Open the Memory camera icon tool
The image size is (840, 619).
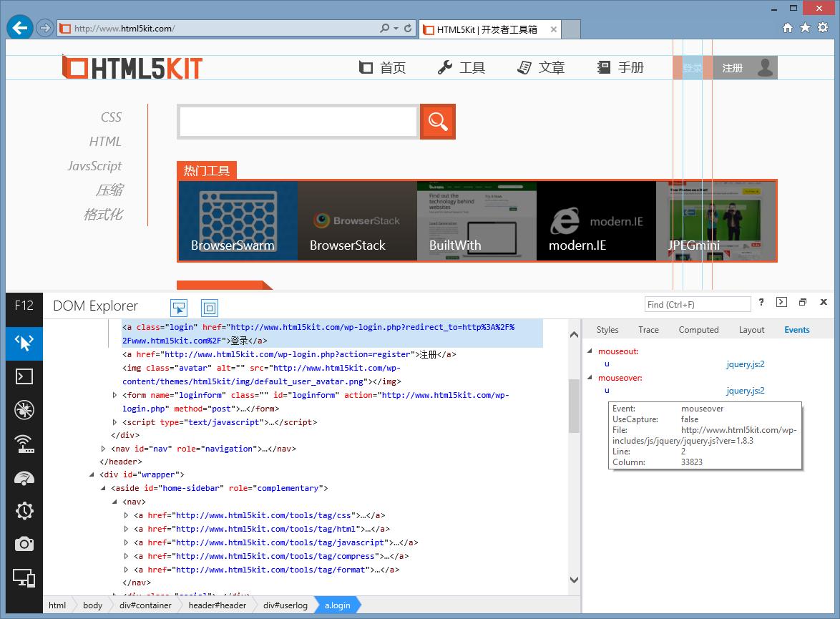(x=24, y=545)
